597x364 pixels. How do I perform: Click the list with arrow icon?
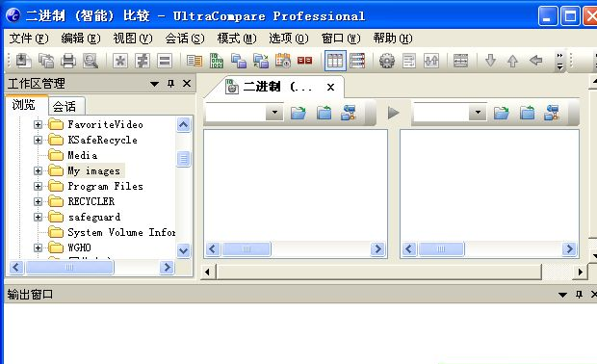(x=409, y=61)
